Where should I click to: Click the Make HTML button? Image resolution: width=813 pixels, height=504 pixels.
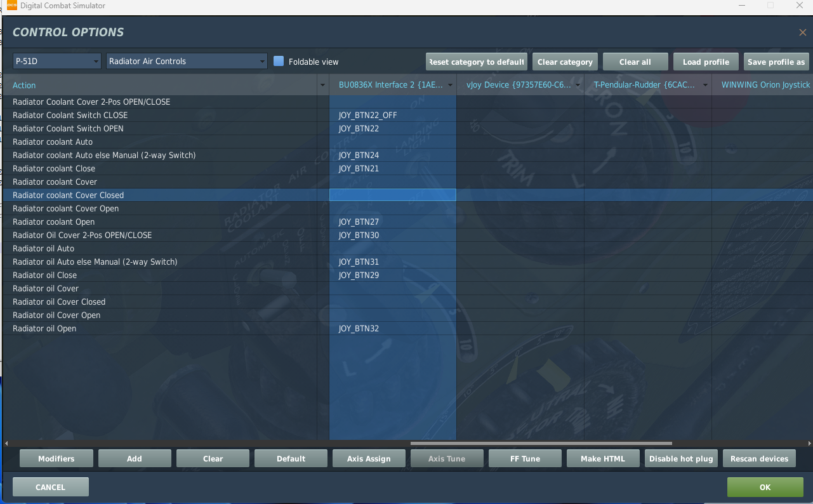(603, 458)
